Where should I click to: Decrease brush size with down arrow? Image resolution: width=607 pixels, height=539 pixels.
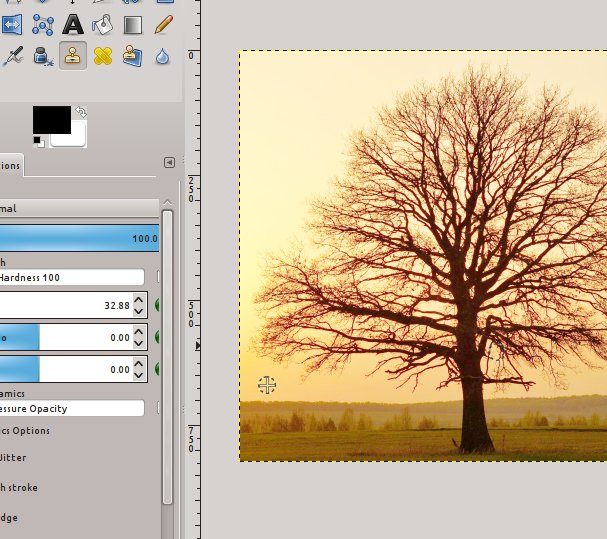point(139,311)
